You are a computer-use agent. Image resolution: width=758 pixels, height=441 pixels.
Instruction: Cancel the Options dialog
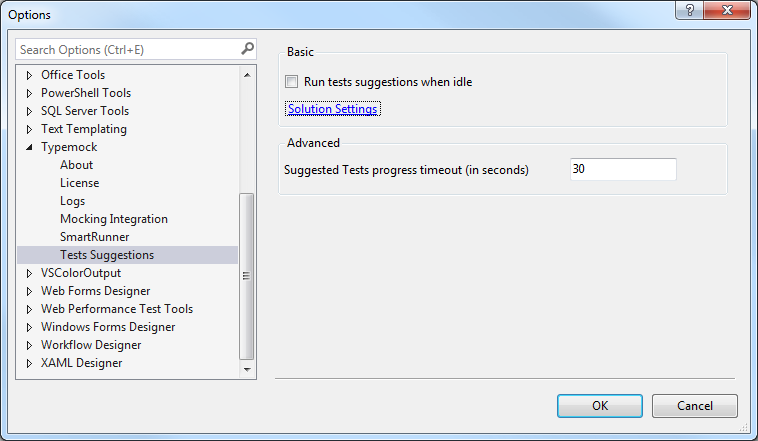(694, 405)
